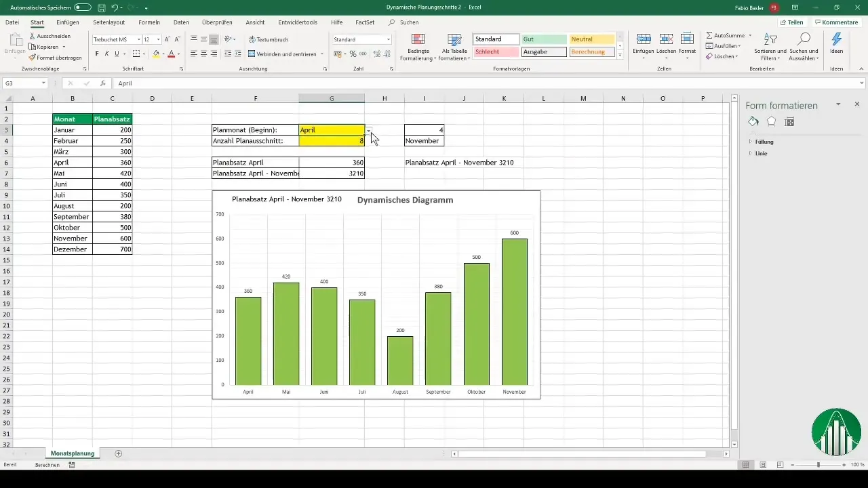This screenshot has height=488, width=868.
Task: Click the Undo arrow icon
Action: [x=115, y=7]
